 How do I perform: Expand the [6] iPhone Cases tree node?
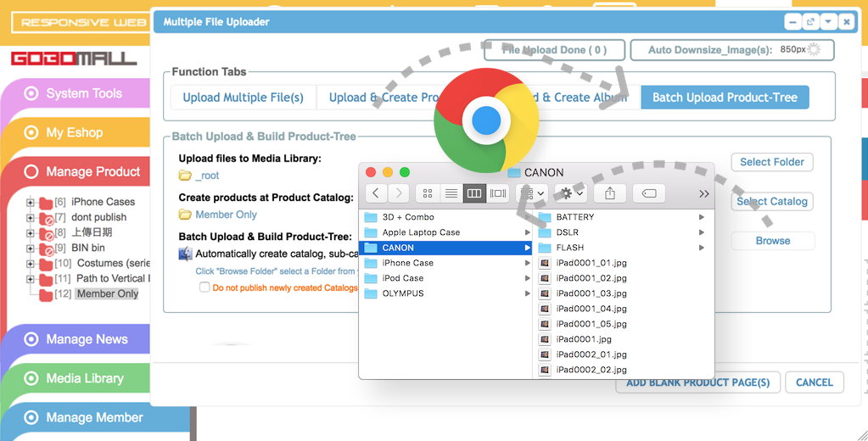(x=31, y=203)
